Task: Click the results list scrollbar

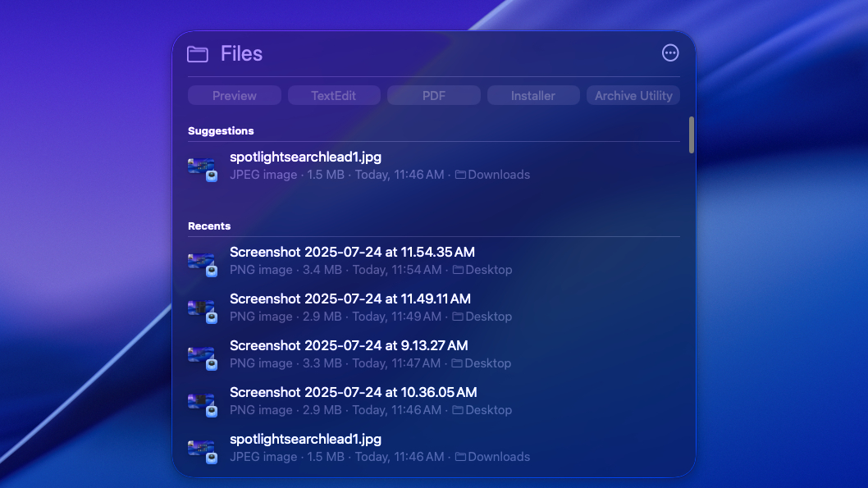Action: (x=692, y=135)
